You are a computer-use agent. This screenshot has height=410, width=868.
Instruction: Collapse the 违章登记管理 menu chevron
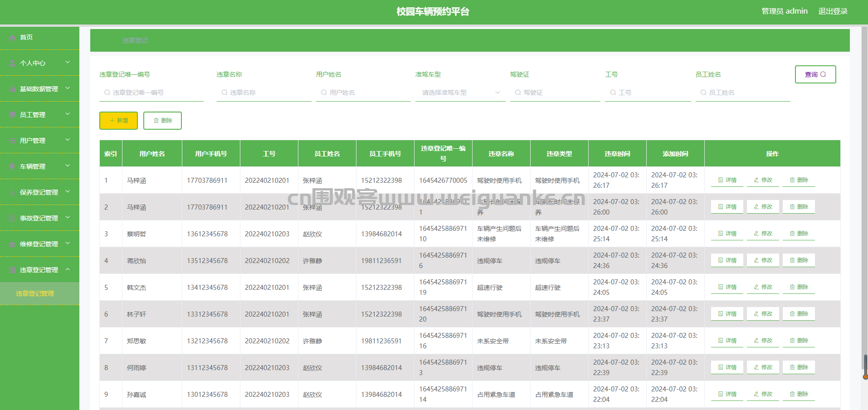click(68, 269)
